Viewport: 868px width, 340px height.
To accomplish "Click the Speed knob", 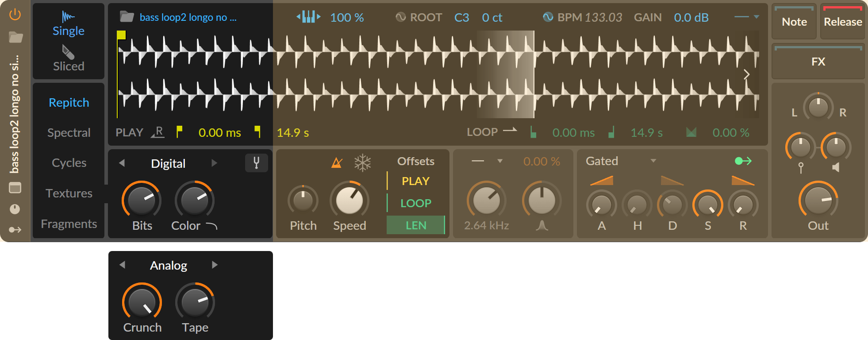I will tap(350, 201).
